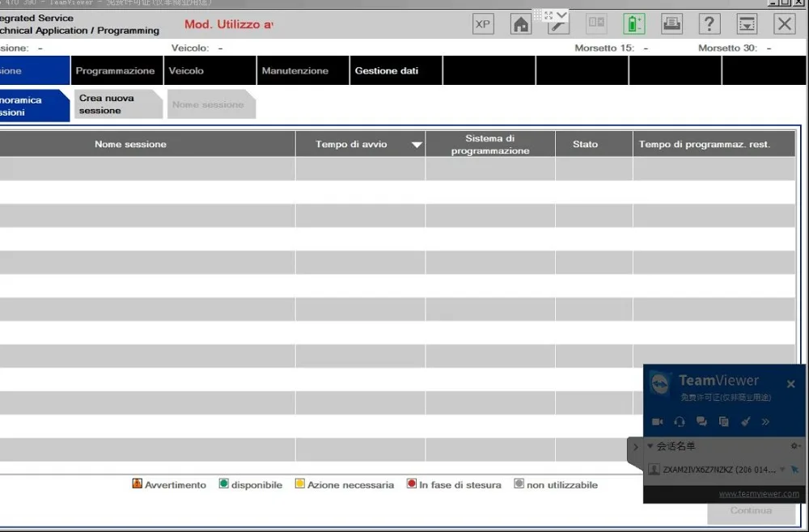The image size is (809, 532).
Task: Sort by Tempo di avvio column
Action: pyautogui.click(x=360, y=144)
